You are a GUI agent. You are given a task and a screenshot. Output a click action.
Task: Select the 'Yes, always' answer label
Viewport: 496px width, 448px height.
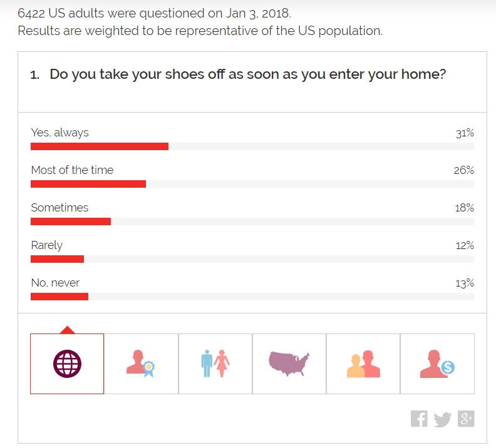(x=60, y=133)
